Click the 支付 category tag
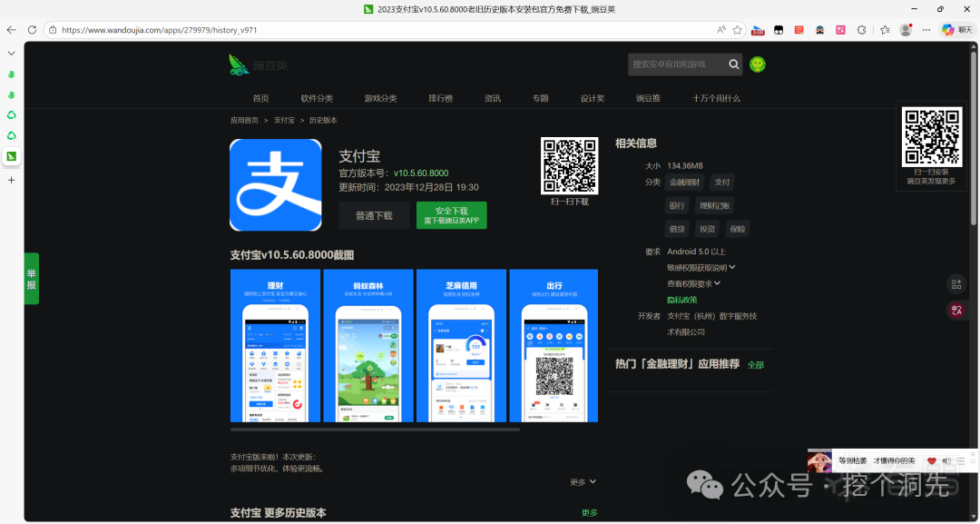 (x=722, y=182)
